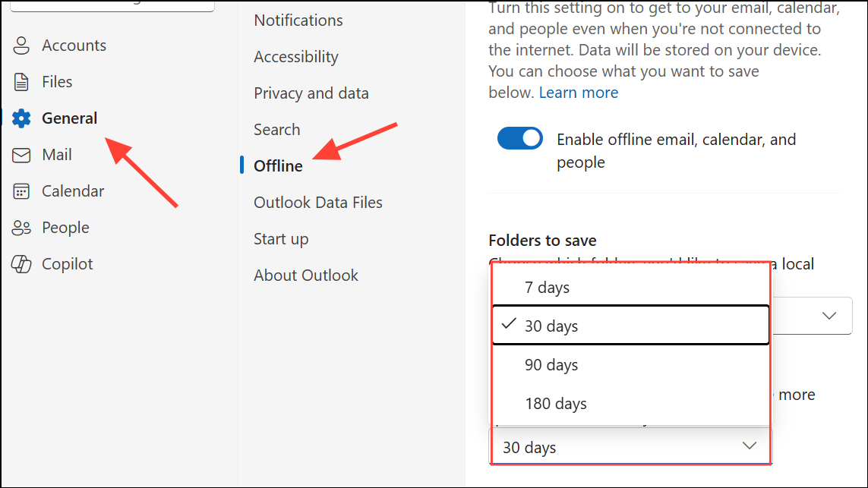The height and width of the screenshot is (488, 868).
Task: Click the settings search field at top
Action: point(112,5)
